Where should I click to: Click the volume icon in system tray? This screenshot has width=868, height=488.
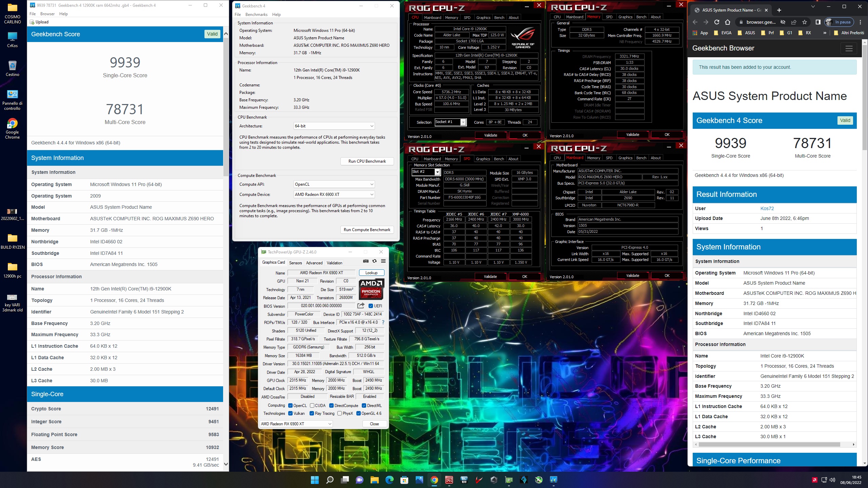point(832,480)
